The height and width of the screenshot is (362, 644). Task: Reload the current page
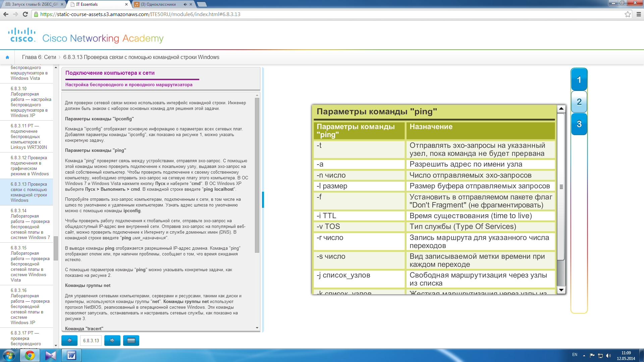[x=25, y=14]
